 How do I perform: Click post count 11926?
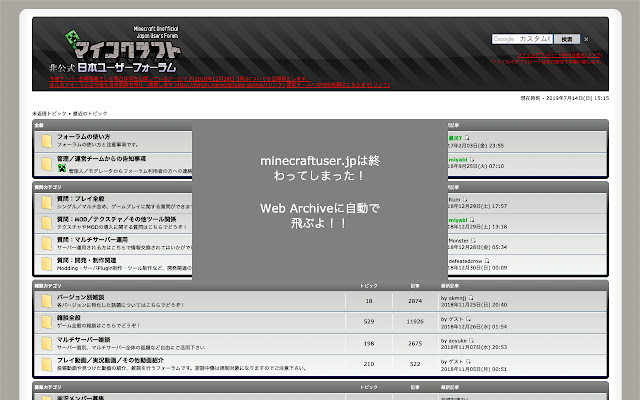[x=415, y=322]
